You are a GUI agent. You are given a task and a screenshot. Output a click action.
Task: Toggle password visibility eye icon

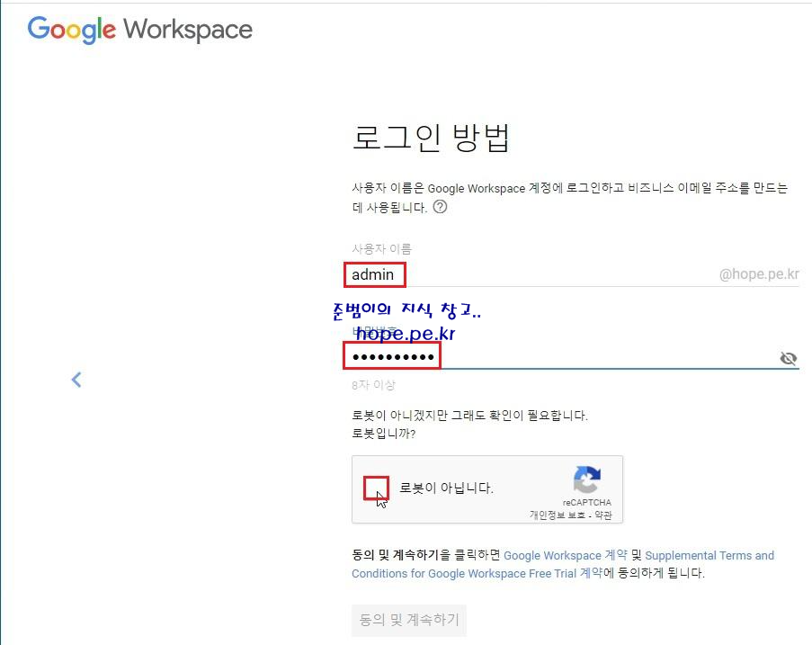click(x=789, y=358)
